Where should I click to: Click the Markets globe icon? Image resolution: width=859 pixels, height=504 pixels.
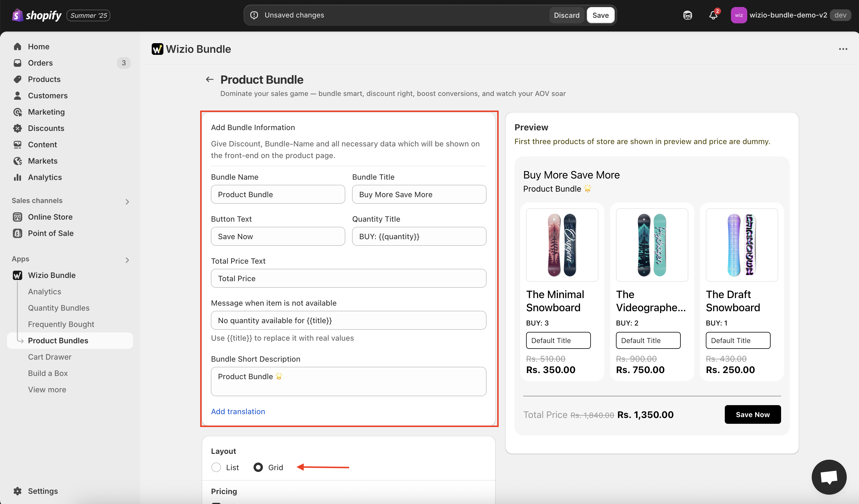click(18, 161)
